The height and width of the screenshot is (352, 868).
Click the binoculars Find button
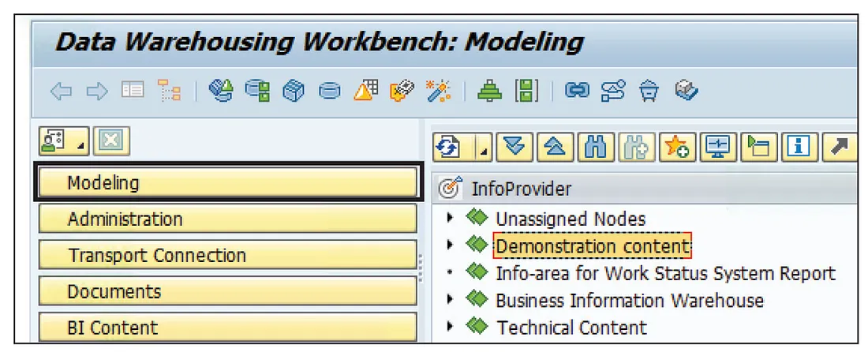pyautogui.click(x=595, y=148)
